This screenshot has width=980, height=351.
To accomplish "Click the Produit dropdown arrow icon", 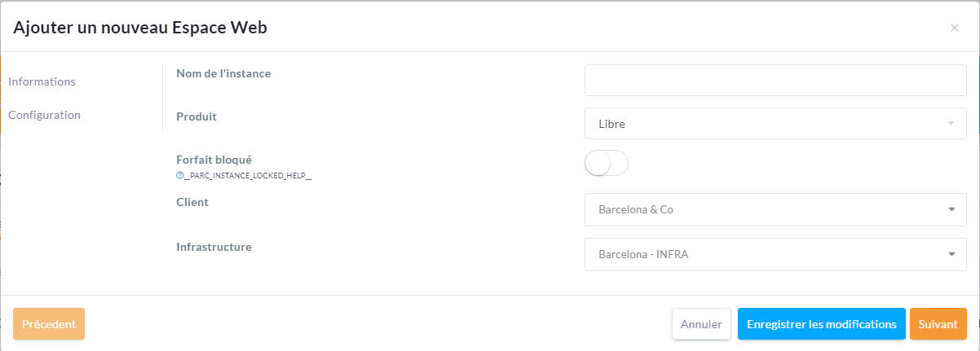I will pyautogui.click(x=951, y=124).
